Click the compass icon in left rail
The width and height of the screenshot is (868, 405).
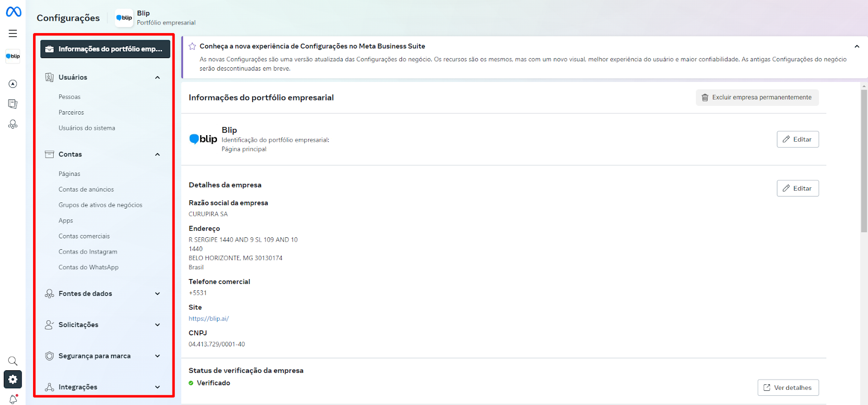[12, 84]
